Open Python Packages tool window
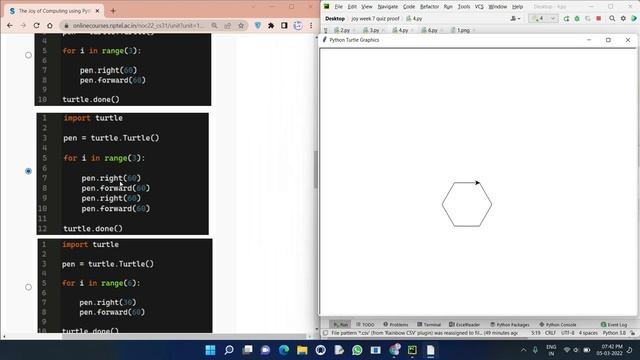This screenshot has width=640, height=360. pyautogui.click(x=510, y=324)
